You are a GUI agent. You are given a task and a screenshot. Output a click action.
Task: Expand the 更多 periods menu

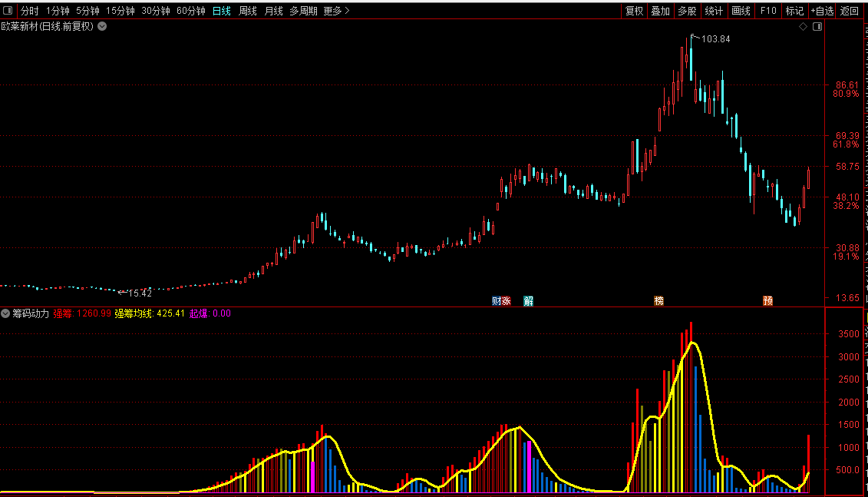[x=337, y=11]
